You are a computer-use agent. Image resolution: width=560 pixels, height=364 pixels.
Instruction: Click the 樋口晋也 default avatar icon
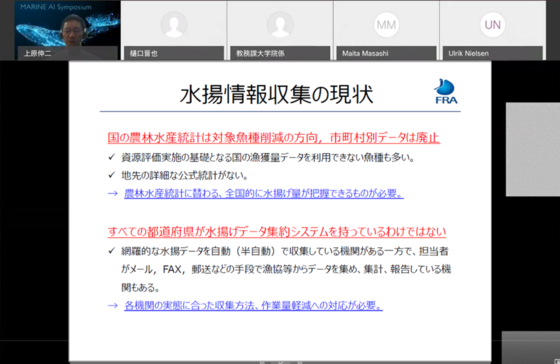click(x=174, y=25)
